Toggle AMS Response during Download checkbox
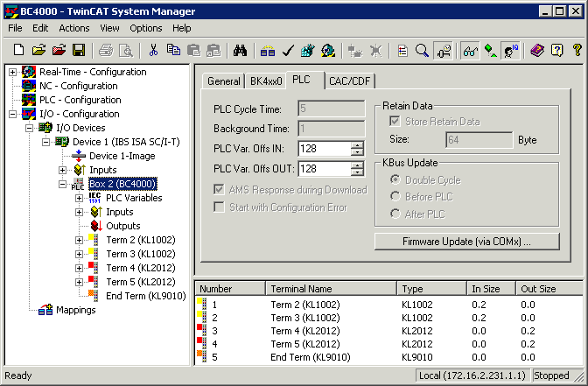The width and height of the screenshot is (588, 386). [219, 189]
